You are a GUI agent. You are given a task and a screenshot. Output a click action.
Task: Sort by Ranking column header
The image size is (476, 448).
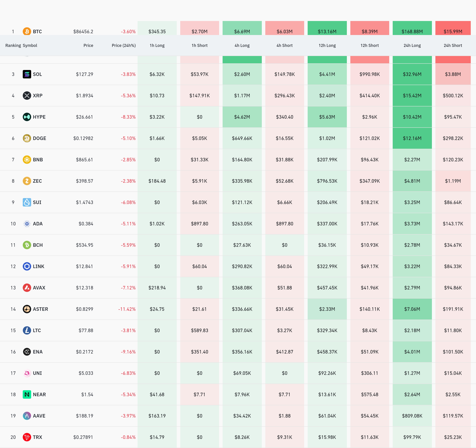pyautogui.click(x=13, y=45)
